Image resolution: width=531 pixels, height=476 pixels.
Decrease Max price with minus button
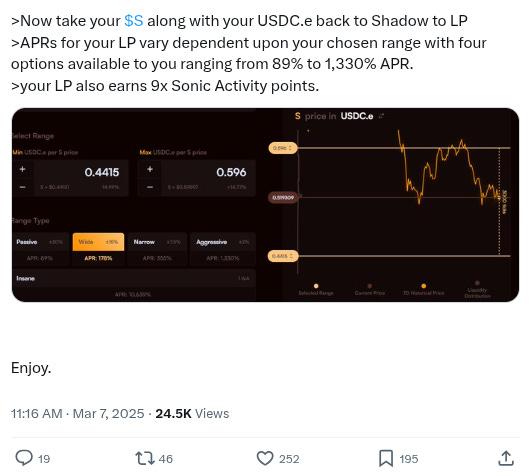coord(150,187)
